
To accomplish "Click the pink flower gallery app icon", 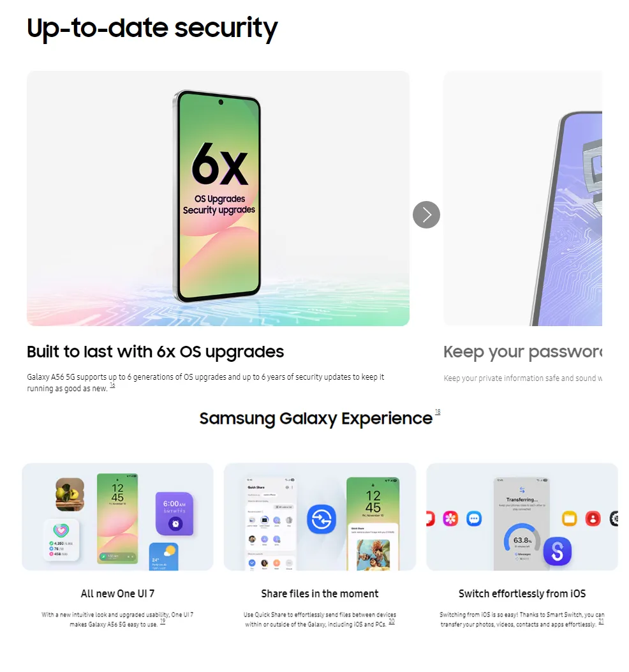I will 450,519.
